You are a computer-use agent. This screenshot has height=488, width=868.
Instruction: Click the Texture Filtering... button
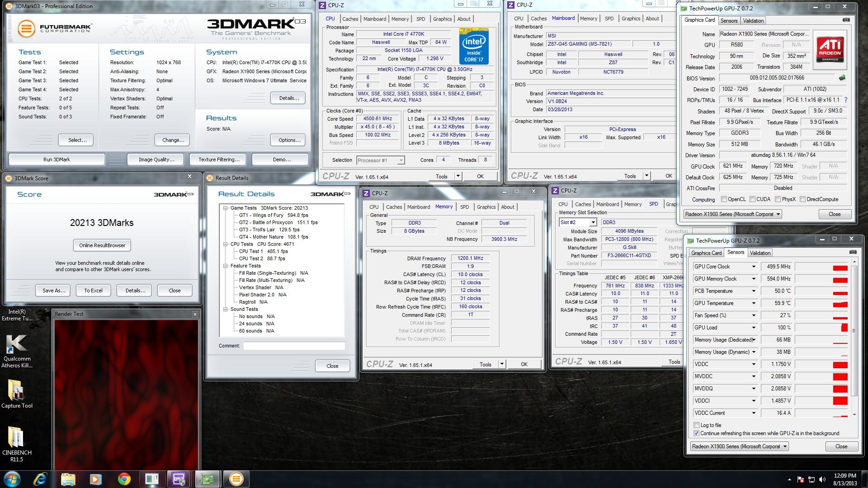click(x=219, y=160)
